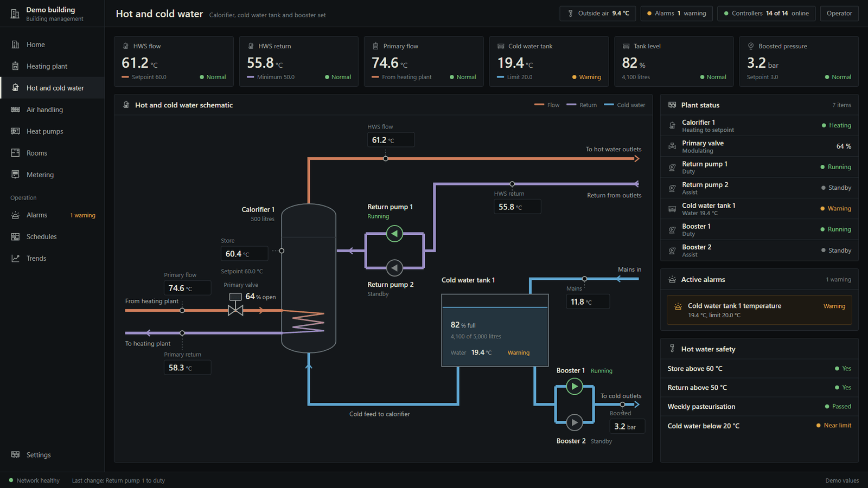Click the Store 60.4 °C value

tap(244, 254)
